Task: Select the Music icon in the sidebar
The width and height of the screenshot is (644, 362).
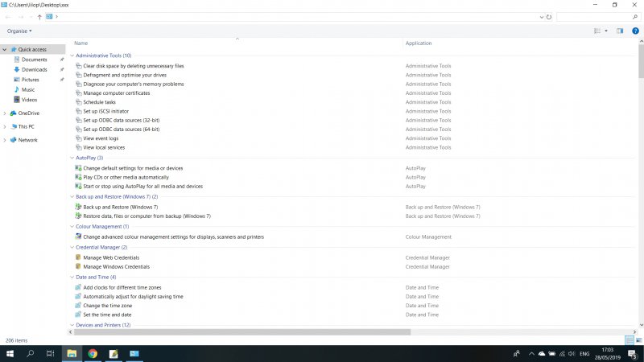Action: point(17,89)
